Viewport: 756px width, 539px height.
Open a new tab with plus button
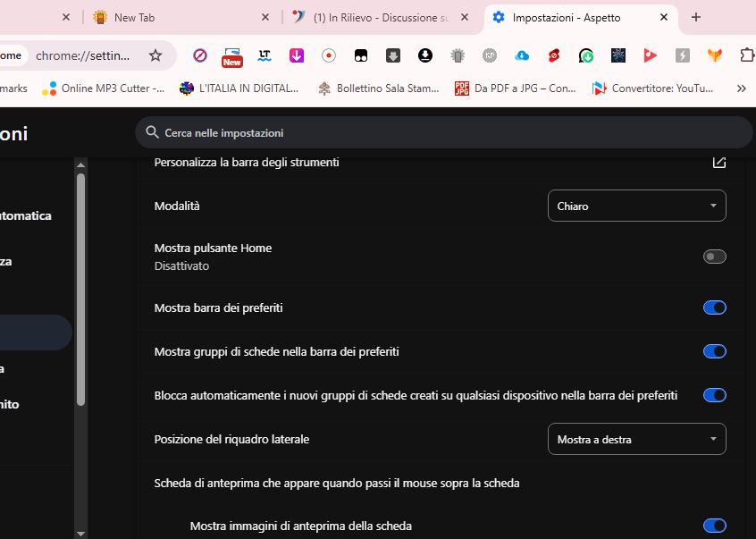coord(696,17)
